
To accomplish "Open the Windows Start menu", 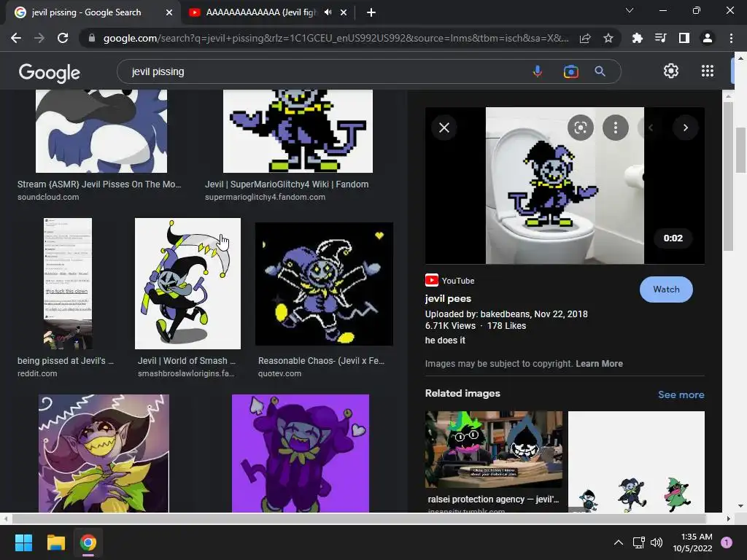I will (x=23, y=542).
